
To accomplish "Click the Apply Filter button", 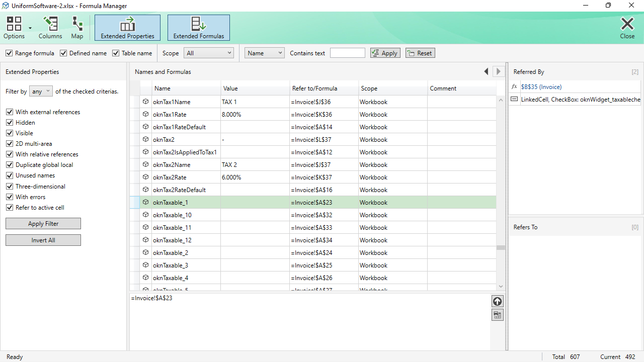I will [43, 224].
